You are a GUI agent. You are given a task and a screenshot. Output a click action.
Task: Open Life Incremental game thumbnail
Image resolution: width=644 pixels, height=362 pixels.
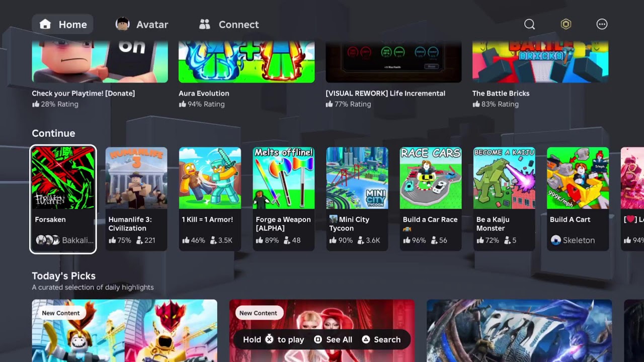(x=393, y=62)
